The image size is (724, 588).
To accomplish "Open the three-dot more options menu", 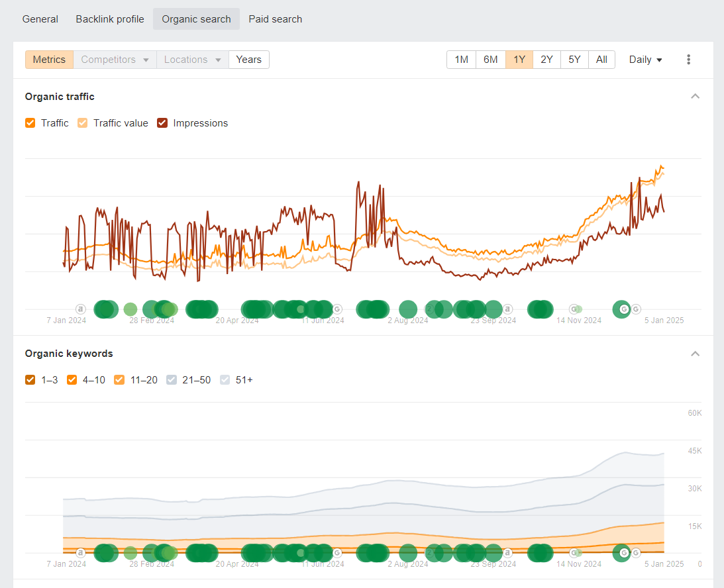I will (x=688, y=60).
